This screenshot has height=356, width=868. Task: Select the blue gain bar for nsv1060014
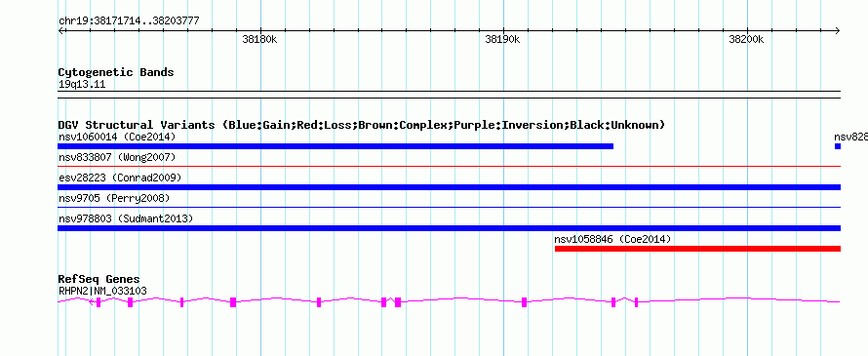pos(335,146)
